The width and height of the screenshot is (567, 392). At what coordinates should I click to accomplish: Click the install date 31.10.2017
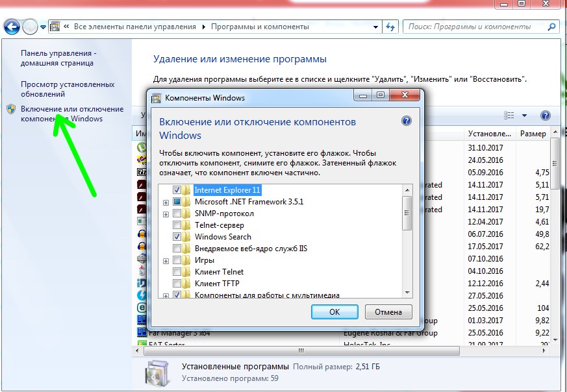pos(485,147)
